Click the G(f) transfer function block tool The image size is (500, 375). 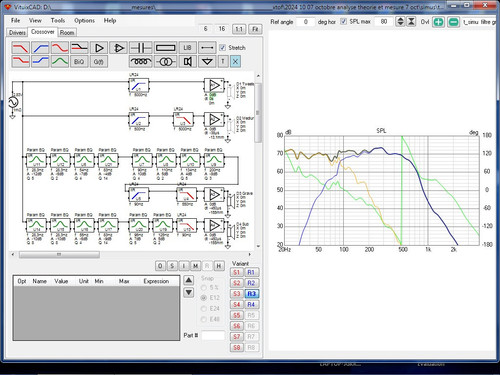coord(99,61)
